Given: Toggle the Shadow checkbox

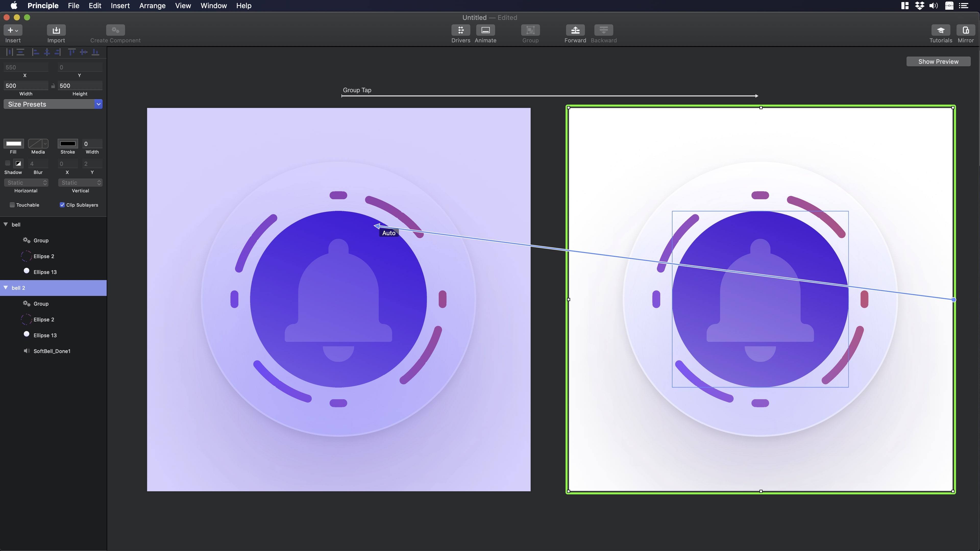Looking at the screenshot, I should click(x=8, y=164).
